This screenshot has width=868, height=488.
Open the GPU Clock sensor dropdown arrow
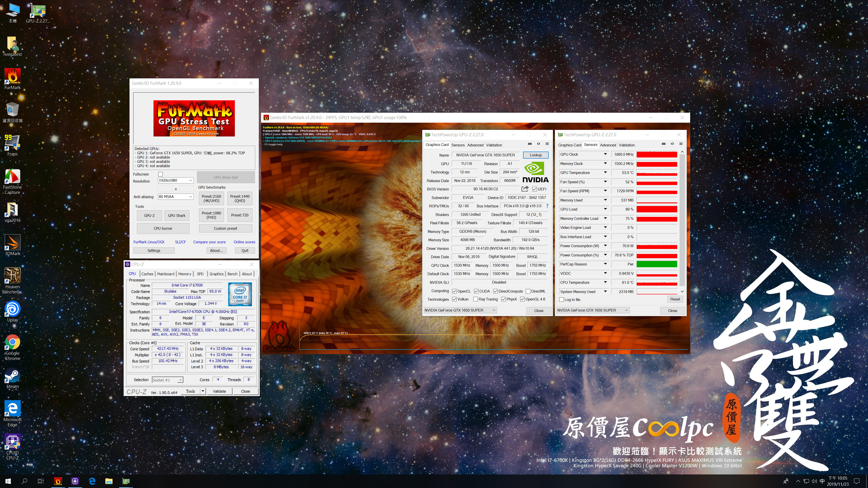pyautogui.click(x=605, y=154)
